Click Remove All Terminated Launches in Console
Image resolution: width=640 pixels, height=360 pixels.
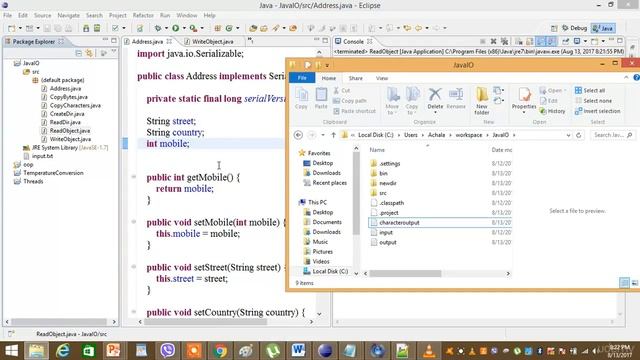504,41
